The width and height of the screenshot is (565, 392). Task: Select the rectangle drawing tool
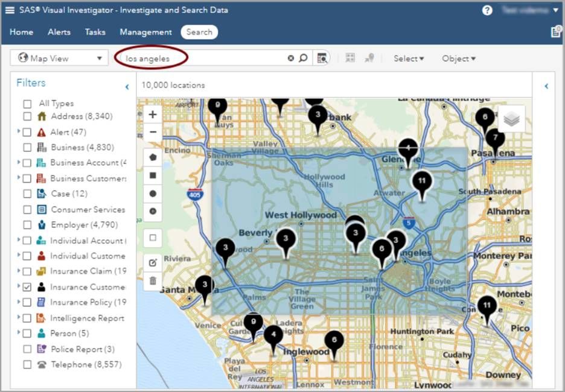pyautogui.click(x=152, y=175)
